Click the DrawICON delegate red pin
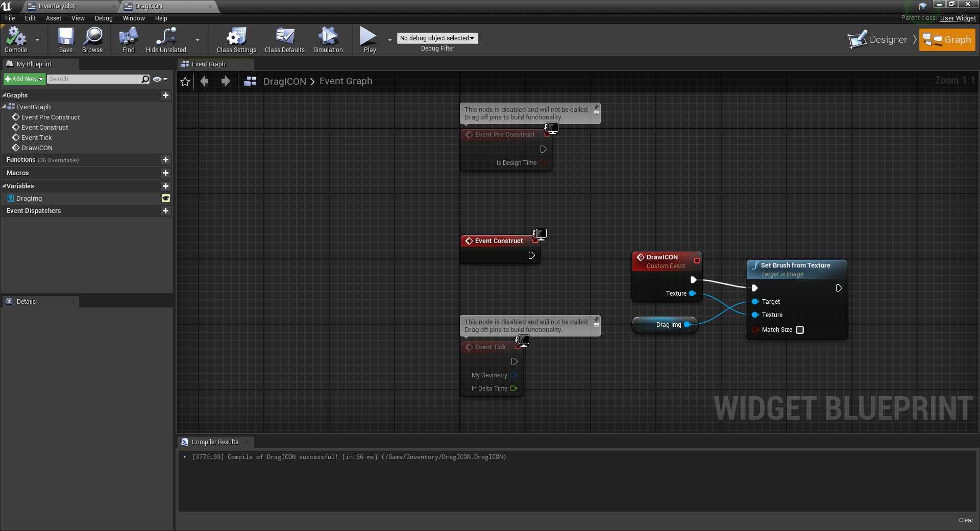 coord(697,261)
